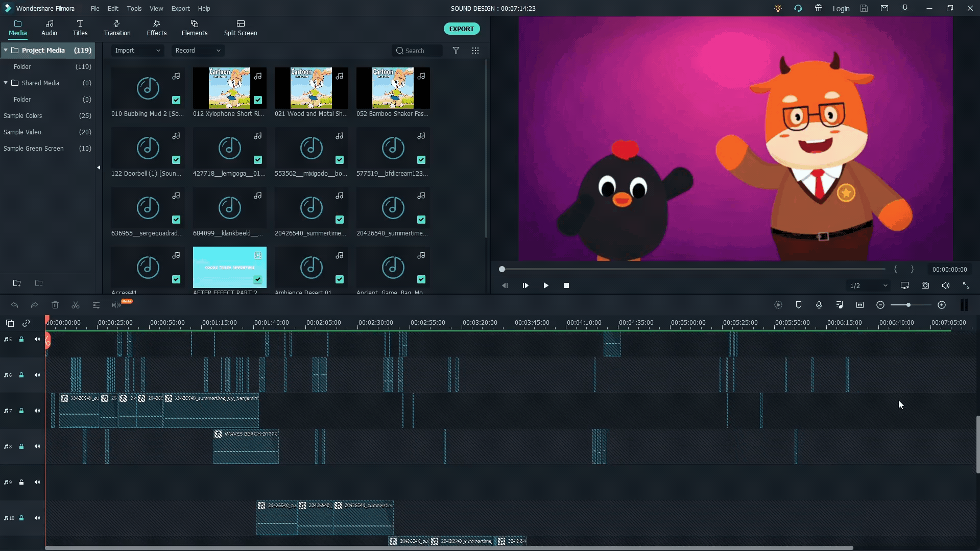Toggle the lock on audio track 8

pos(21,446)
